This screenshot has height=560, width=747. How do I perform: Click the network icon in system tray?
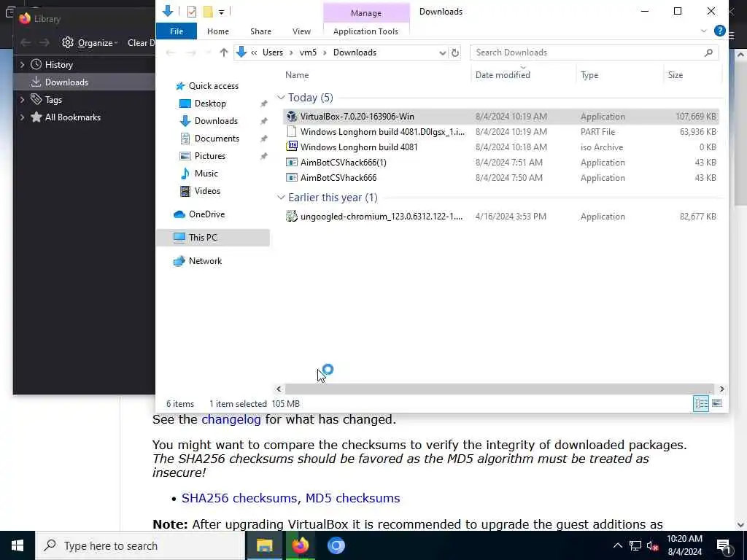(x=635, y=545)
